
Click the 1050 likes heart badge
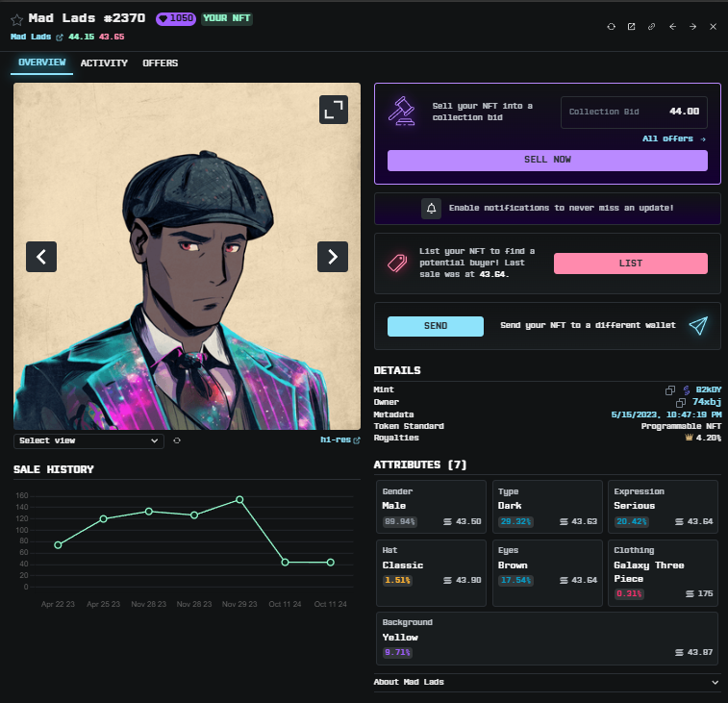175,18
